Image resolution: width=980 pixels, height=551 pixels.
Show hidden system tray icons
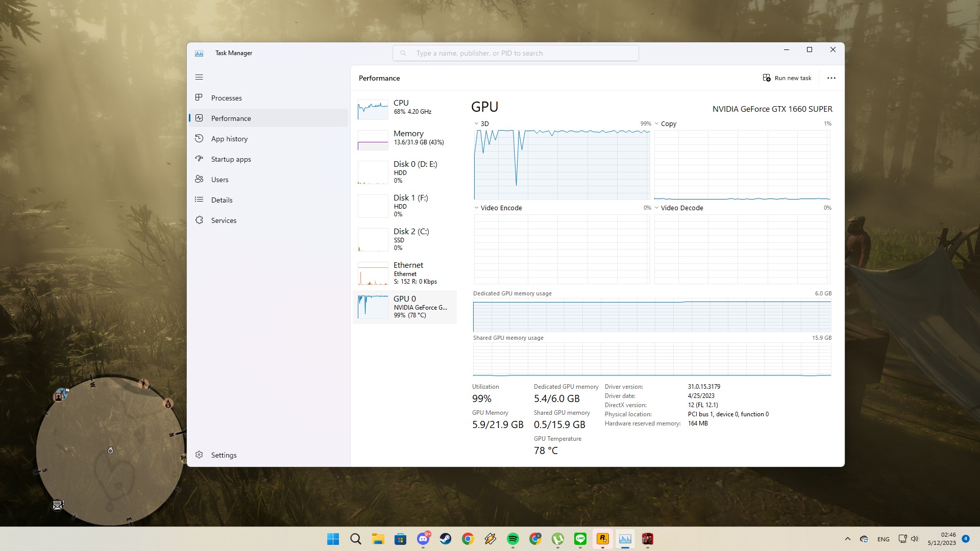pyautogui.click(x=848, y=539)
